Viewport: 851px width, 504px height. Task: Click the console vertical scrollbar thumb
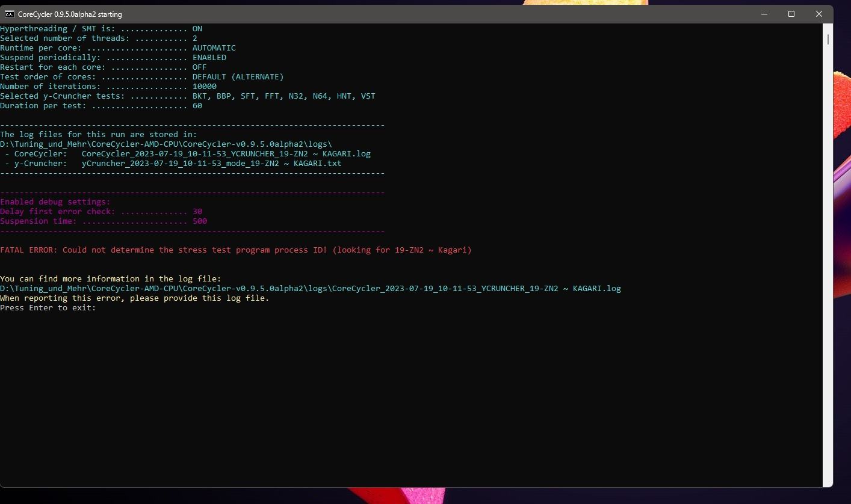(828, 39)
